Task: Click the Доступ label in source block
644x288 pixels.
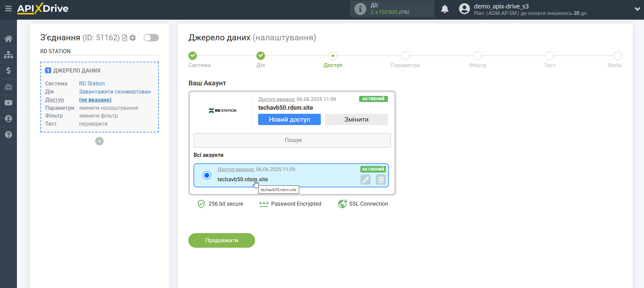Action: (55, 100)
